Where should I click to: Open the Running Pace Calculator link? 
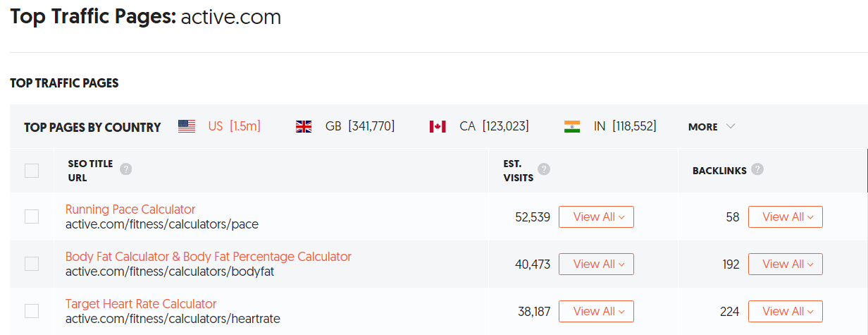coord(130,209)
